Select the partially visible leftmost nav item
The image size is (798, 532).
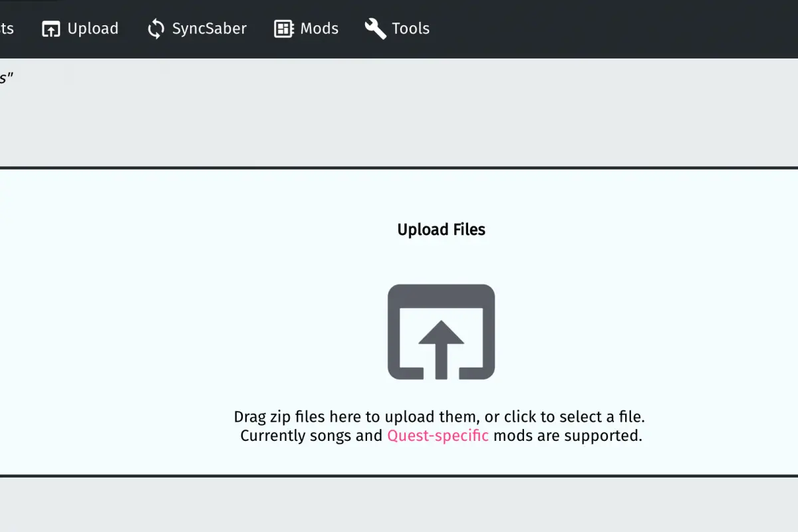tap(7, 29)
